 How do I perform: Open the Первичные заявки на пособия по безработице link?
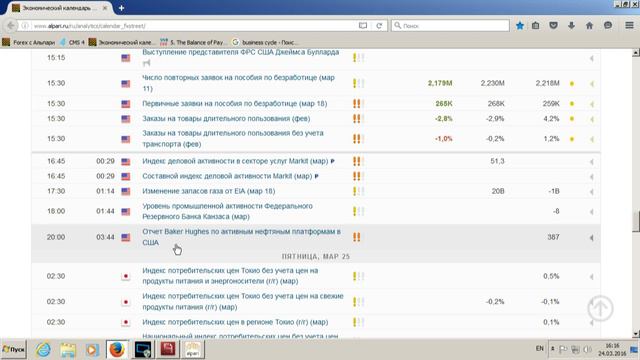pyautogui.click(x=234, y=104)
